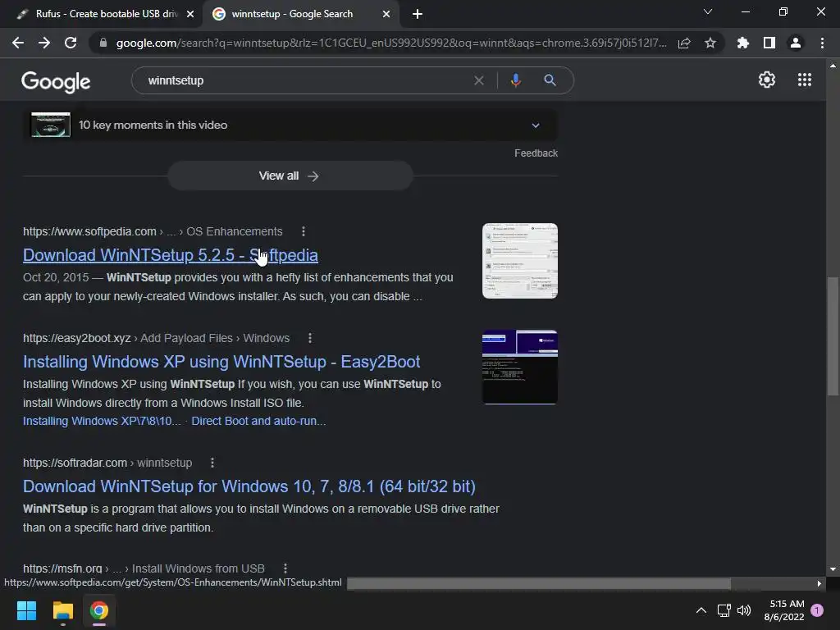Open notification center badge
Screen dimensions: 840x630
pyautogui.click(x=817, y=610)
